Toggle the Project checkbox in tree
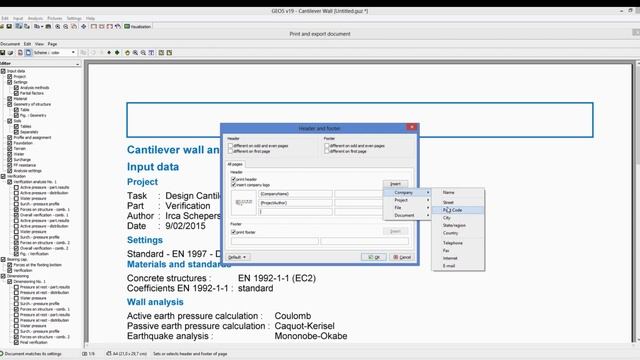640x360 pixels. coord(10,76)
